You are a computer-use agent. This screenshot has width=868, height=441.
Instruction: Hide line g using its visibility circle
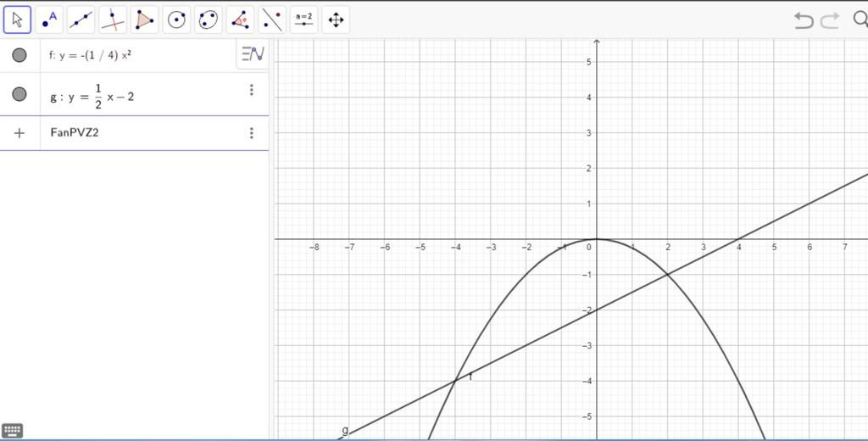point(19,94)
